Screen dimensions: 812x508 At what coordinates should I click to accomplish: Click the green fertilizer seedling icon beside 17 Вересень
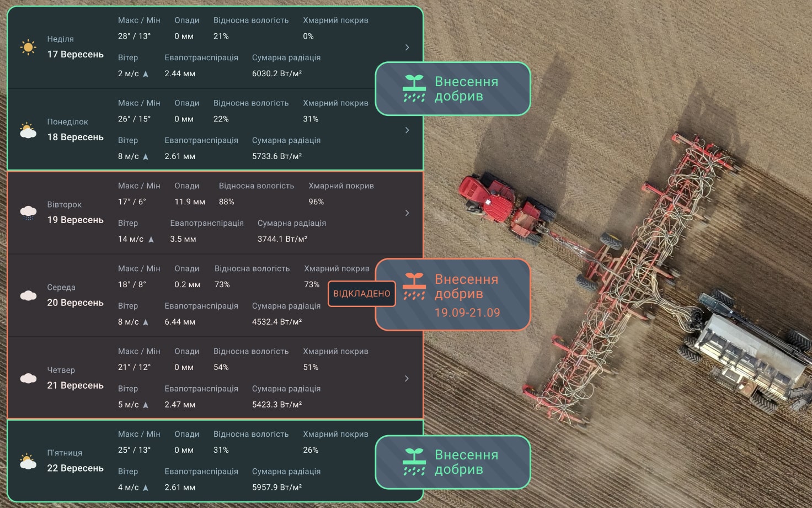414,88
